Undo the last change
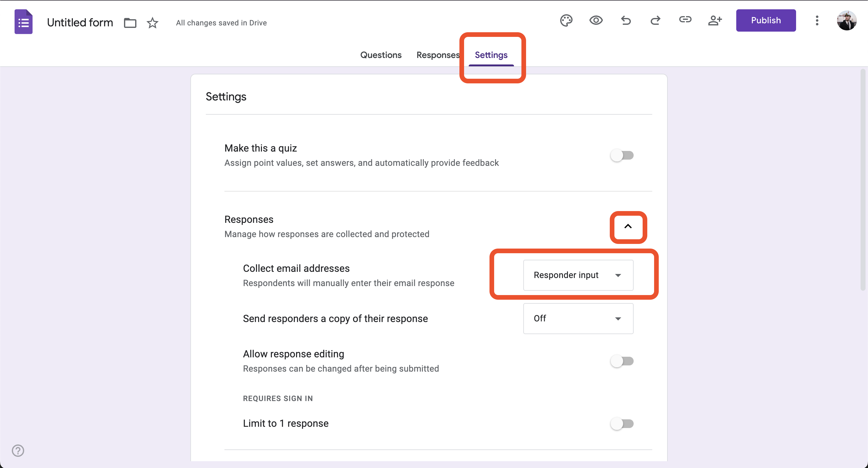Screen dimensions: 868x468 625,20
